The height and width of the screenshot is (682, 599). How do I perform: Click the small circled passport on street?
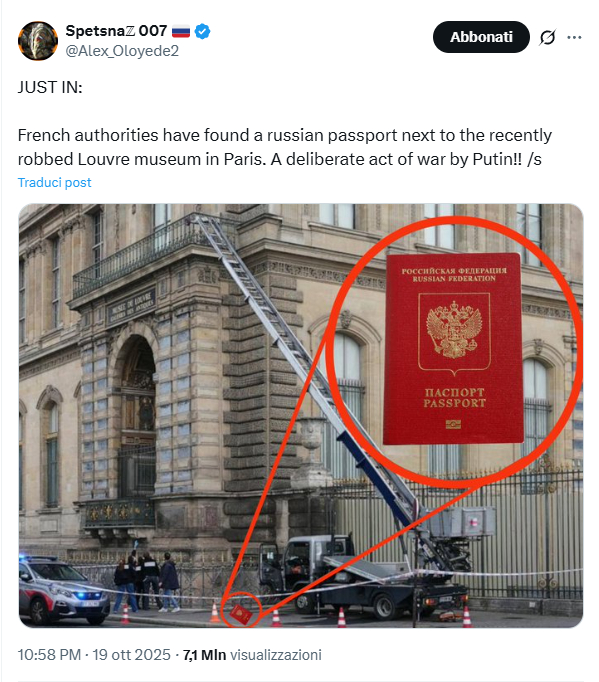click(x=241, y=612)
